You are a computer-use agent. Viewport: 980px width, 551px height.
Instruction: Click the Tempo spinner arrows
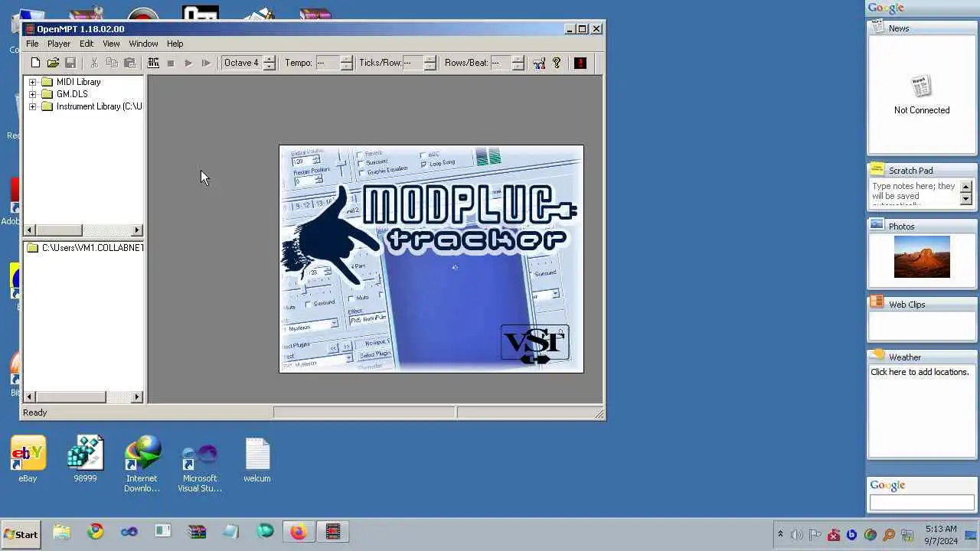click(346, 63)
